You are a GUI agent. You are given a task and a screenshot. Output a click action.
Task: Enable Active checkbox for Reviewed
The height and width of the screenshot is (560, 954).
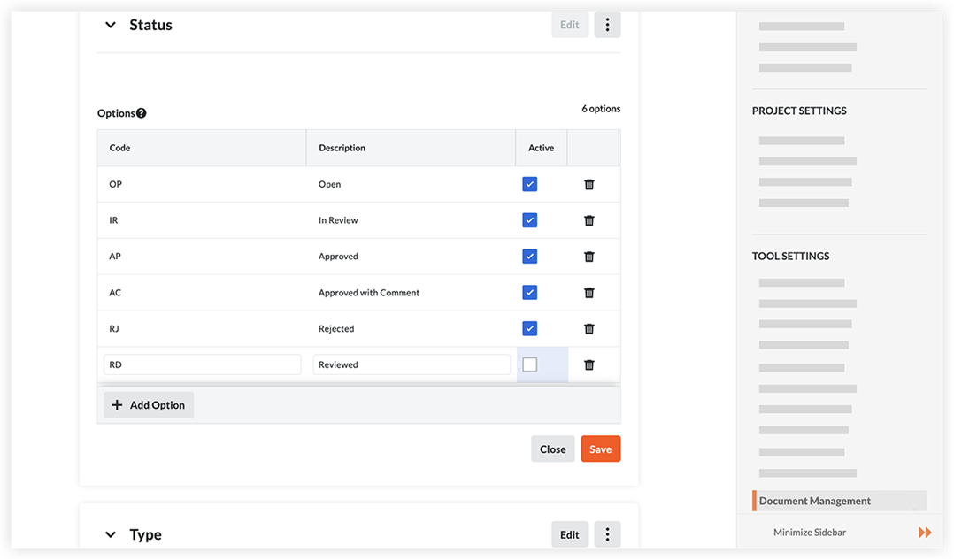530,364
